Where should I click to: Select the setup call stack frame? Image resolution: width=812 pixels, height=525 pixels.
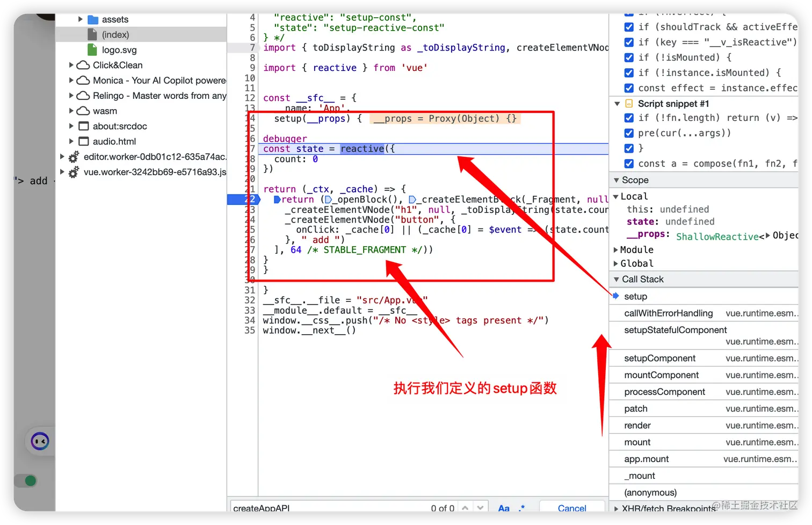point(704,296)
